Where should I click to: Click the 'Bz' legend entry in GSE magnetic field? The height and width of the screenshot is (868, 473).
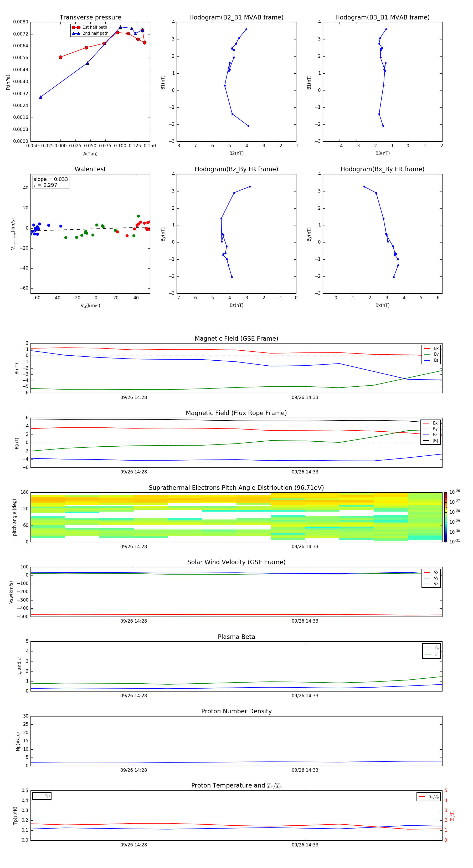click(431, 360)
